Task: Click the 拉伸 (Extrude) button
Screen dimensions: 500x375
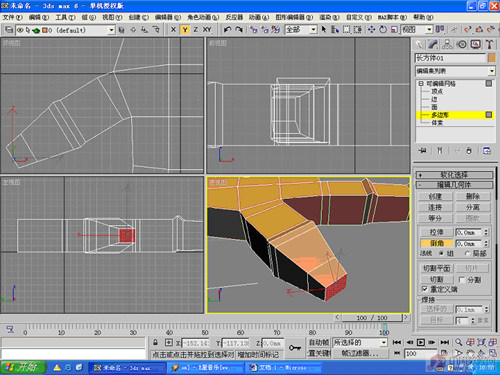Action: tap(436, 232)
